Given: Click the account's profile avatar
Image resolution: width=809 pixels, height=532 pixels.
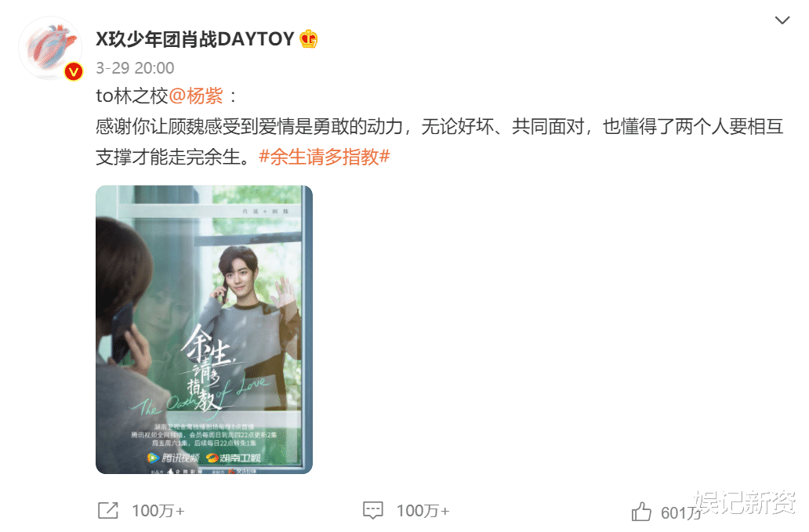Looking at the screenshot, I should coord(50,48).
